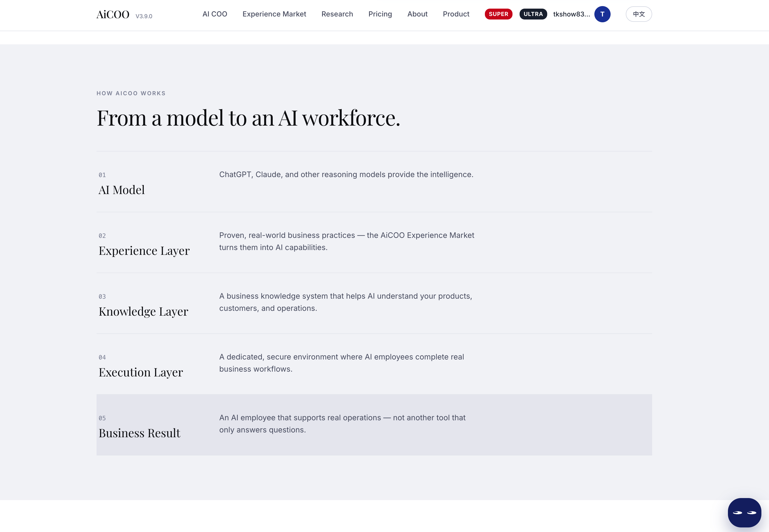
Task: Open the About page
Action: point(417,14)
